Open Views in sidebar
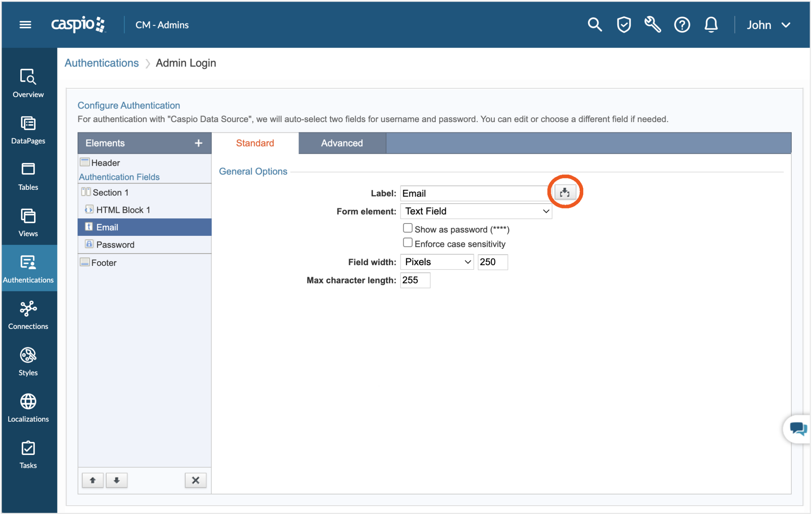This screenshot has height=514, width=812. point(28,223)
